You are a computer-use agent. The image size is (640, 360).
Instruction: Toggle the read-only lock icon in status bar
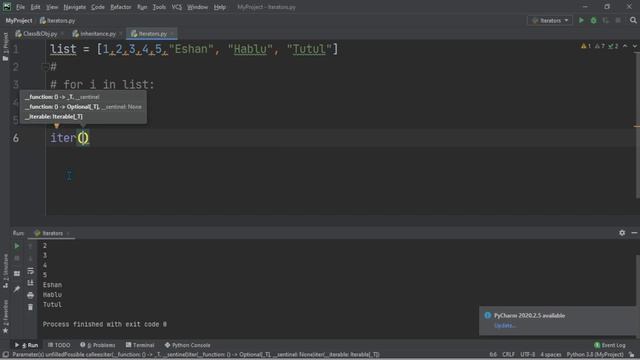[x=632, y=355]
